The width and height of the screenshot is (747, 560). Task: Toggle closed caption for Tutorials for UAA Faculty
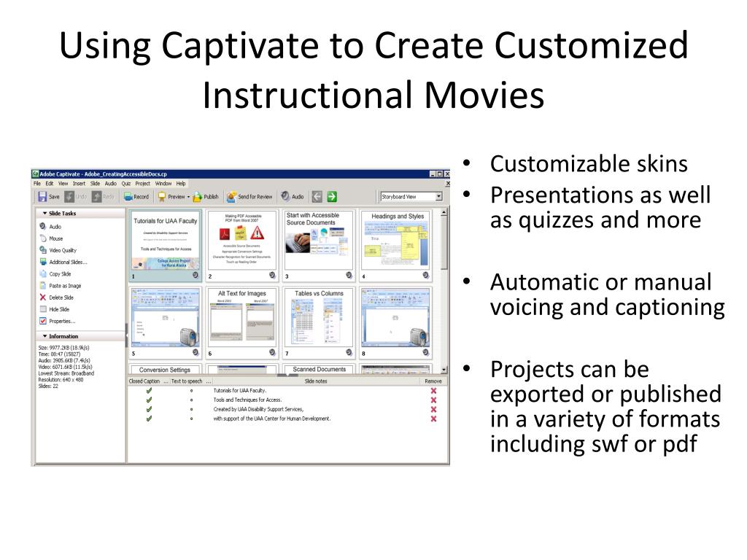[149, 391]
